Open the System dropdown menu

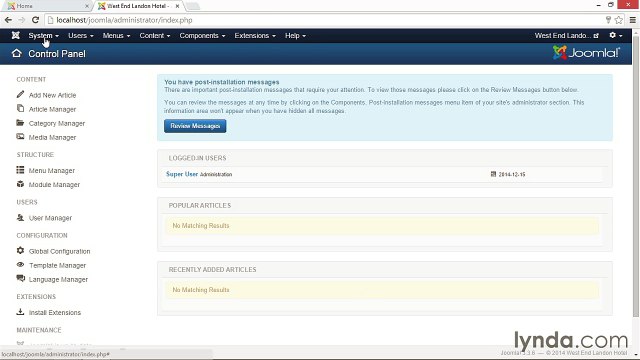43,36
